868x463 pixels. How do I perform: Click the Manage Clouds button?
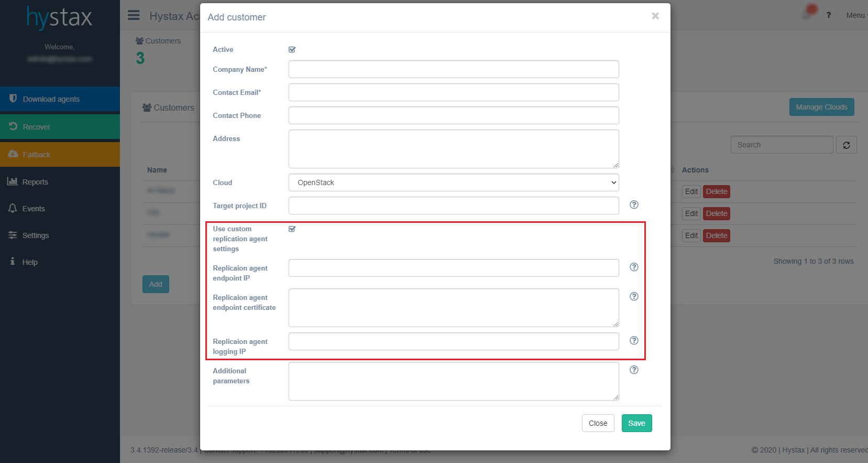coord(821,107)
